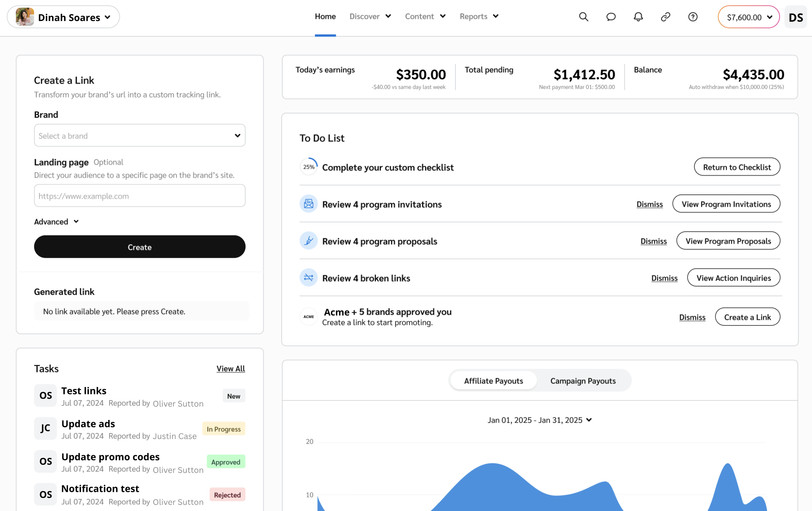Click the notifications bell icon

point(638,17)
